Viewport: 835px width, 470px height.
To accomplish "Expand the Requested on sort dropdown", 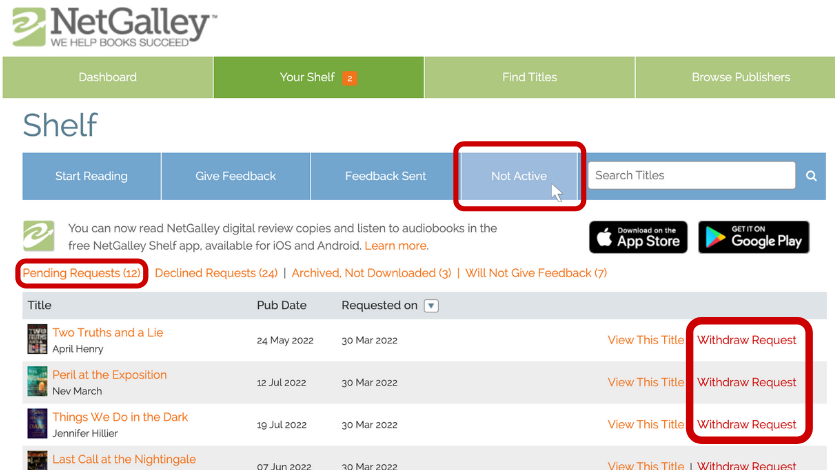I will click(431, 306).
